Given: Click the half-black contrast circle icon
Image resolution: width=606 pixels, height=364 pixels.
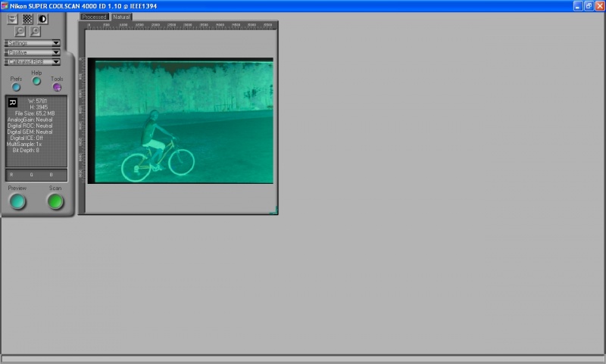Looking at the screenshot, I should pos(42,19).
